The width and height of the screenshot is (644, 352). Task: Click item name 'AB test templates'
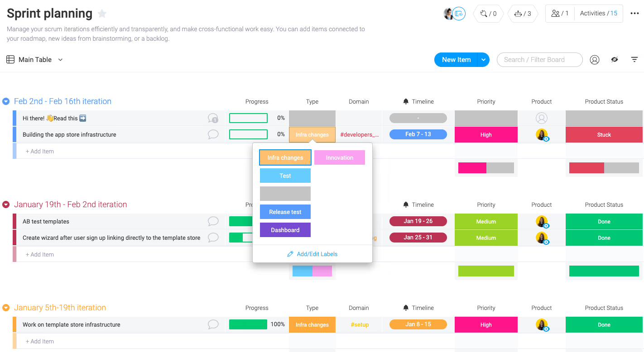click(x=46, y=222)
